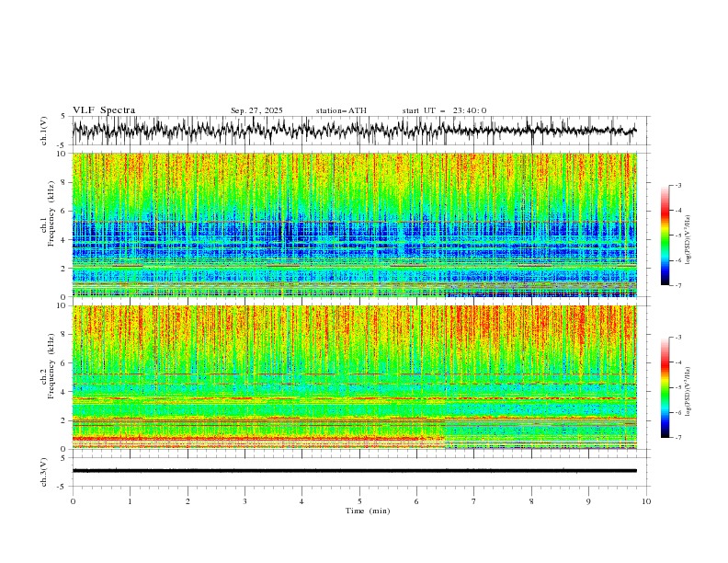
Task: Click the ch.3 flat waveform trace
Action: tap(354, 471)
